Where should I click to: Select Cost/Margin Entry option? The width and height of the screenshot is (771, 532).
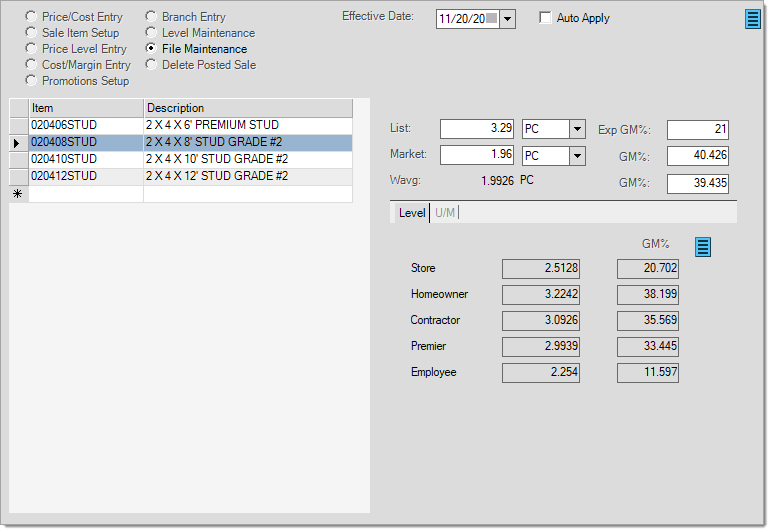click(31, 64)
